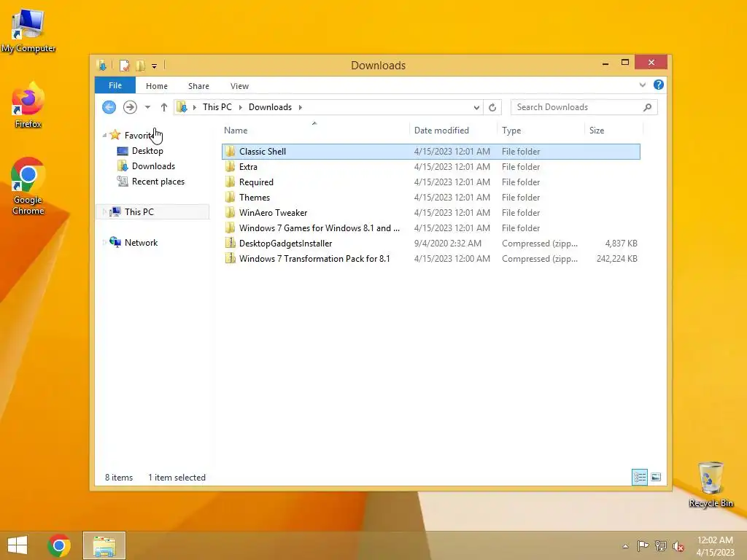747x560 pixels.
Task: Open the File tab
Action: click(115, 85)
